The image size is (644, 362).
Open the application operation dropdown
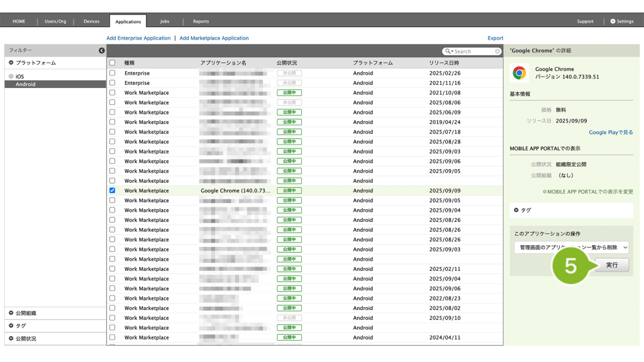572,248
